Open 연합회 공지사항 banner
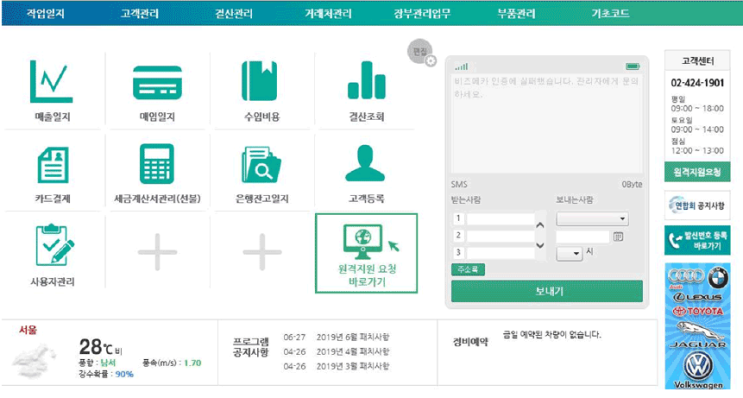 click(x=697, y=205)
